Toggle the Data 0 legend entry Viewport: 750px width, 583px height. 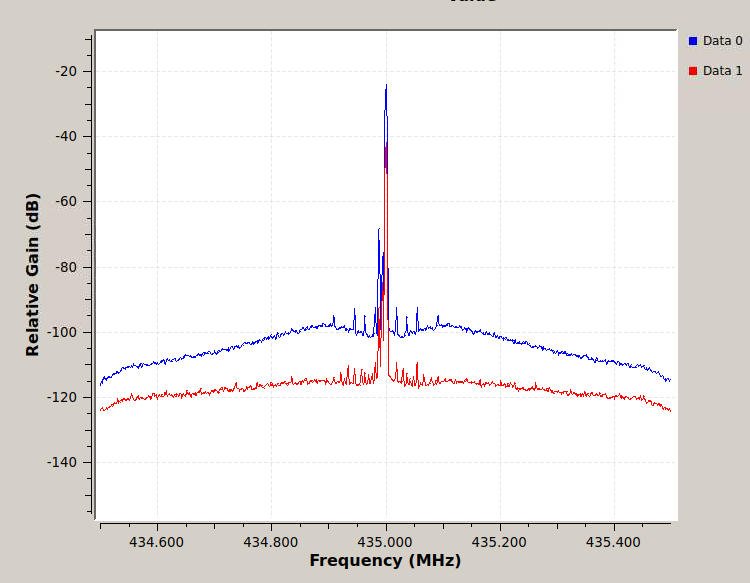tap(715, 41)
